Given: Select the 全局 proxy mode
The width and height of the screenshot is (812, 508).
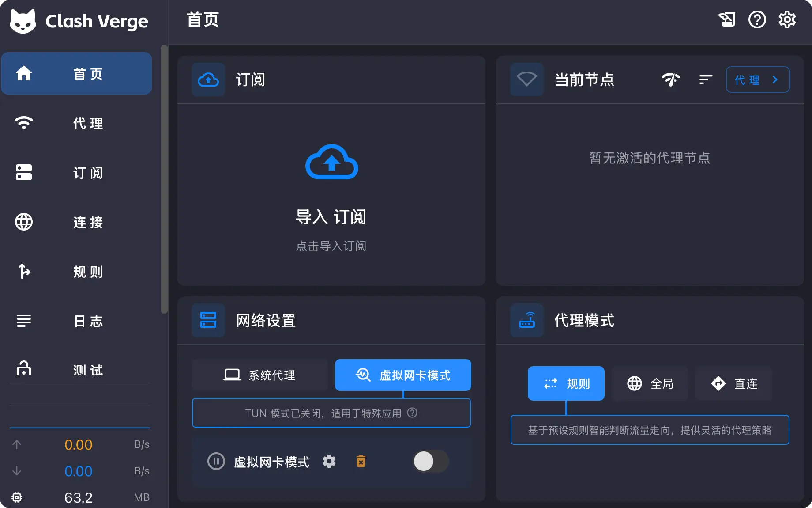Looking at the screenshot, I should point(650,383).
